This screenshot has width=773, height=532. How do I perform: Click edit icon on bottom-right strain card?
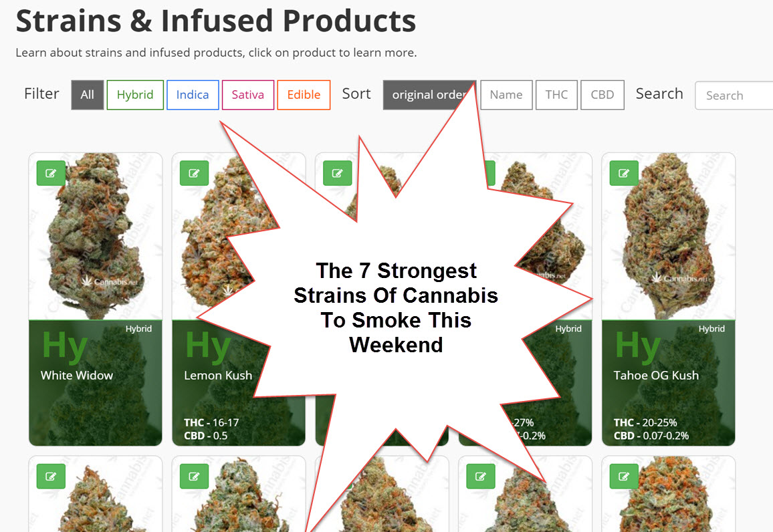pyautogui.click(x=624, y=477)
